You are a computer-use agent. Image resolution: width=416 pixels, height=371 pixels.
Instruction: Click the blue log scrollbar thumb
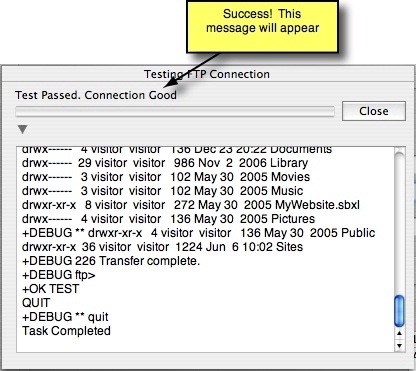[399, 311]
